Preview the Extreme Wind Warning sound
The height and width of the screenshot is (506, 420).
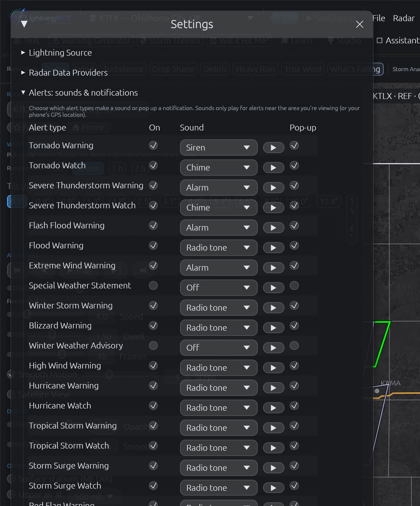coord(273,268)
